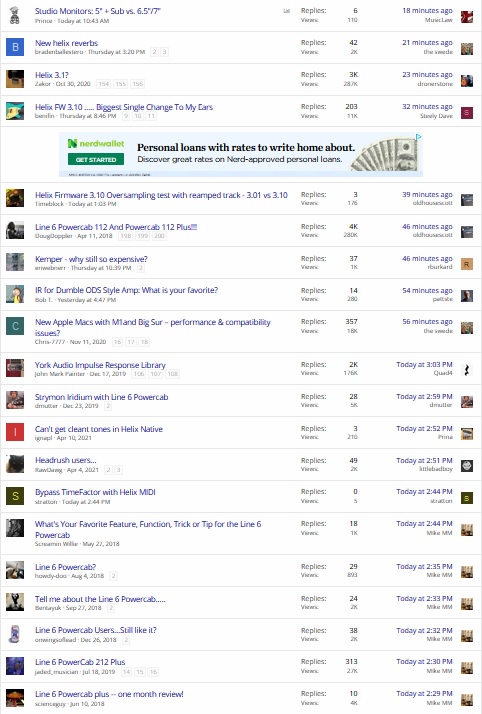Click "Today at 2:52 PM" latest post link
The image size is (482, 714).
pyautogui.click(x=424, y=428)
